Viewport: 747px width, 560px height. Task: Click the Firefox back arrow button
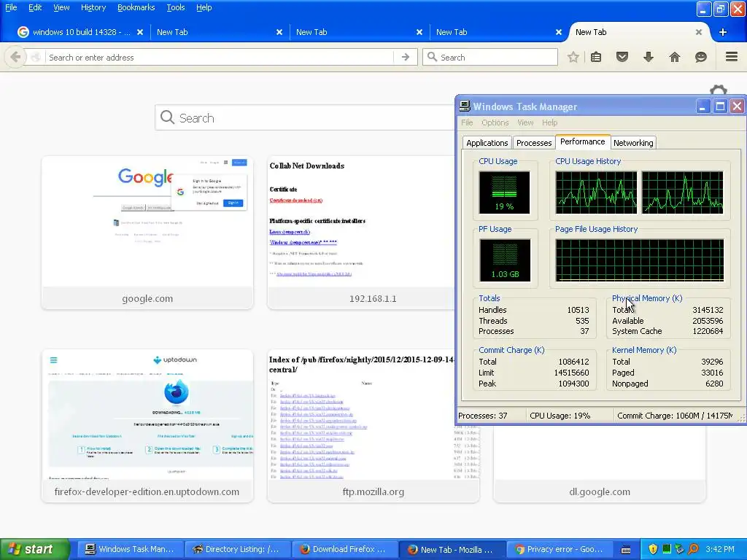(15, 57)
